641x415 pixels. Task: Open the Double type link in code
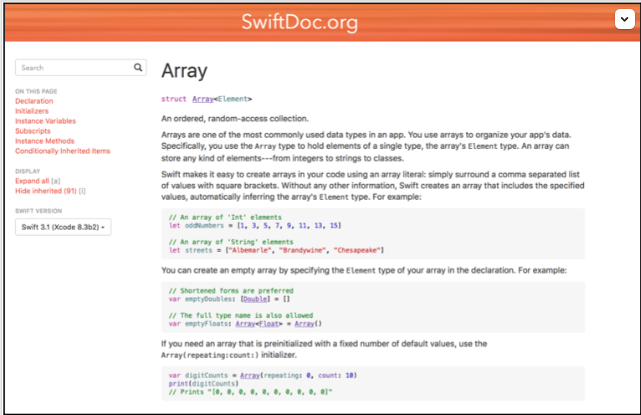(255, 299)
